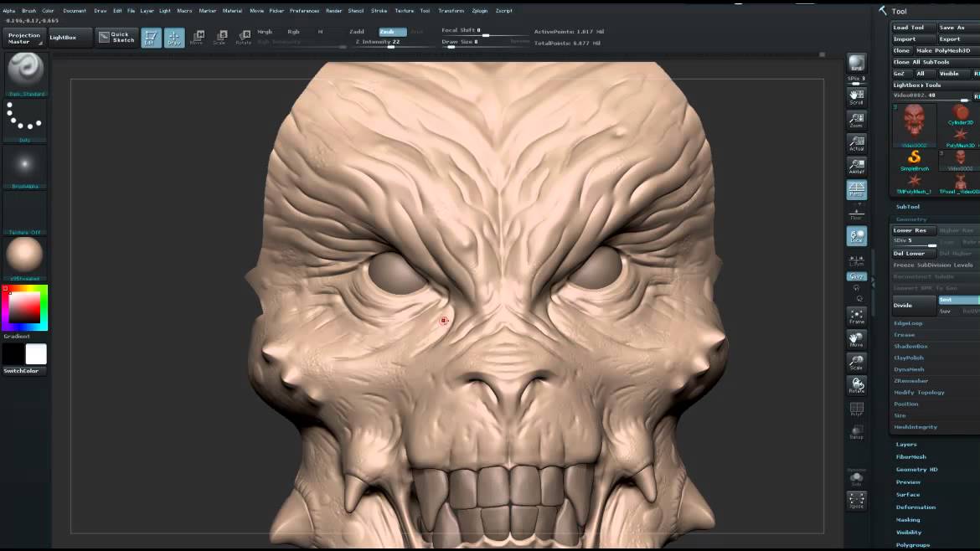Screen dimensions: 980x551
Task: Click the Projection Master button
Action: [x=24, y=39]
